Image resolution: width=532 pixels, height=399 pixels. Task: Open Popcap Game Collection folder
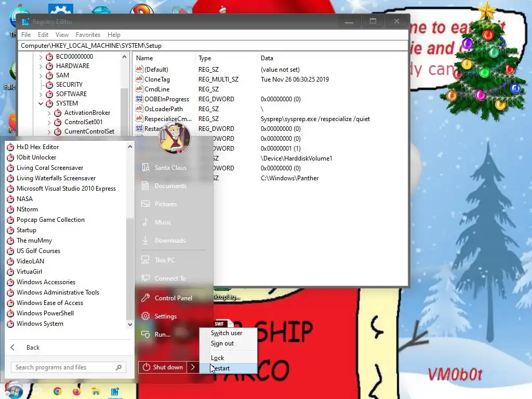50,220
